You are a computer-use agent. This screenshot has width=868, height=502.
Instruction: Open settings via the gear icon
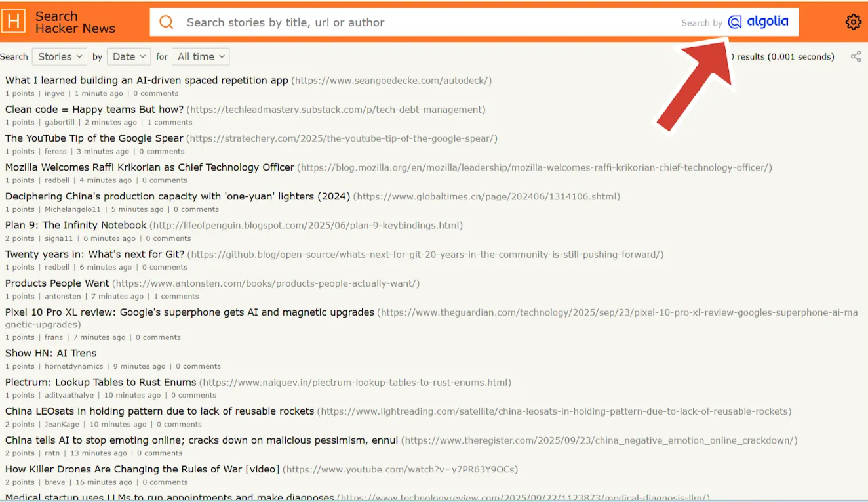tap(853, 22)
